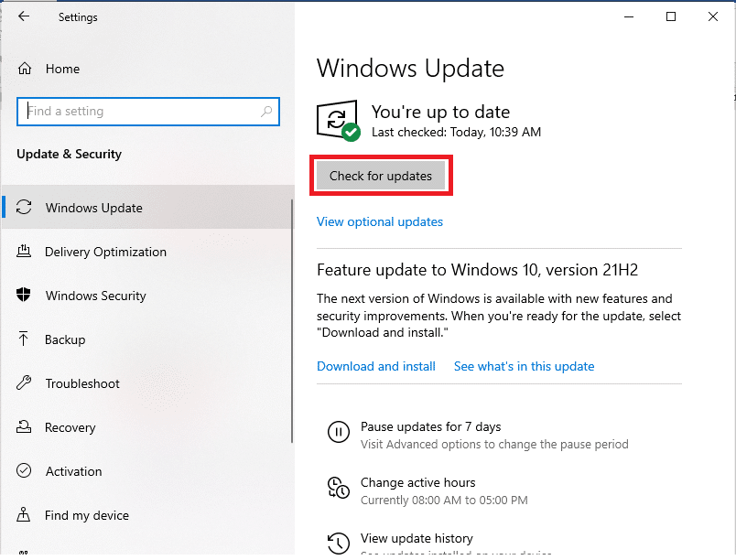Screen dimensions: 736x560
Task: Click Pause updates for 7 days
Action: pyautogui.click(x=430, y=426)
